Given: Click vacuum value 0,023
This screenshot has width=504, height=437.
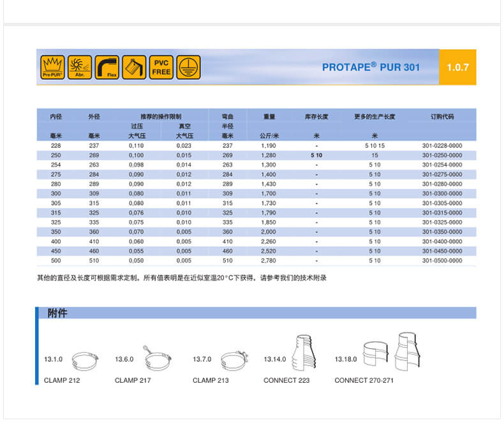Looking at the screenshot, I should 184,145.
